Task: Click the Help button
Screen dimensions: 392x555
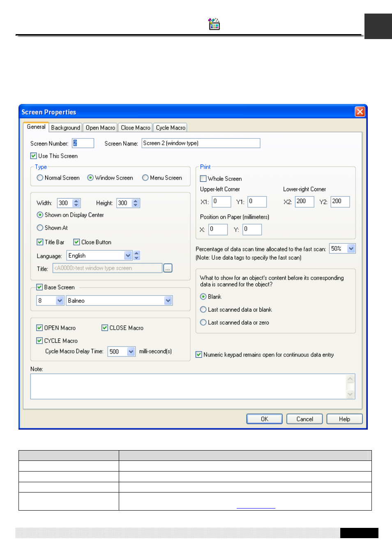Action: coord(344,419)
